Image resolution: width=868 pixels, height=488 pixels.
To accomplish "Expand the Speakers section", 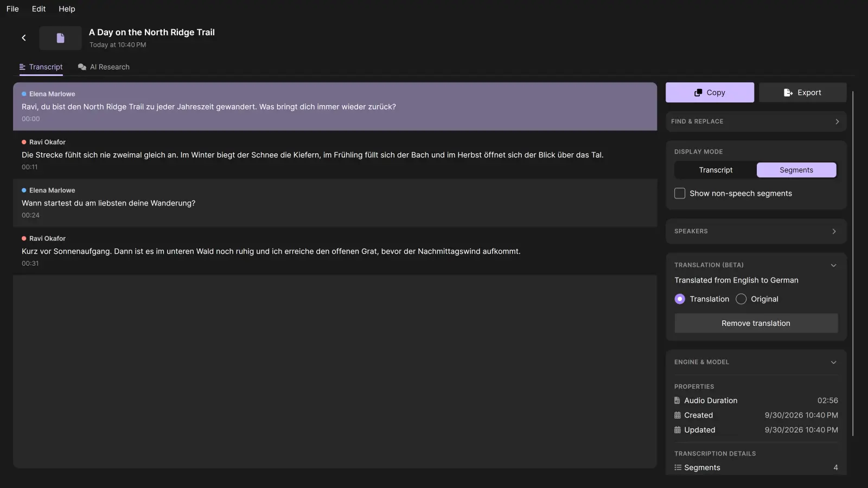I will pos(756,232).
